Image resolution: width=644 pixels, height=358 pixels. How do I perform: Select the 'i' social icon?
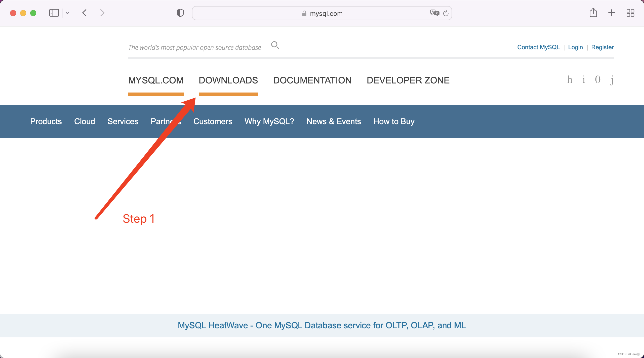coord(584,80)
